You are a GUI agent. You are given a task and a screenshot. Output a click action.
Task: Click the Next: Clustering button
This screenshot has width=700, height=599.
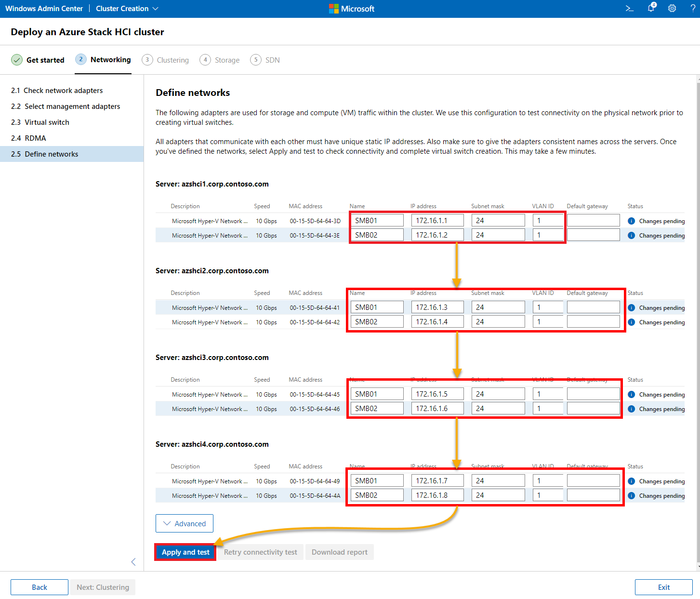pyautogui.click(x=103, y=587)
